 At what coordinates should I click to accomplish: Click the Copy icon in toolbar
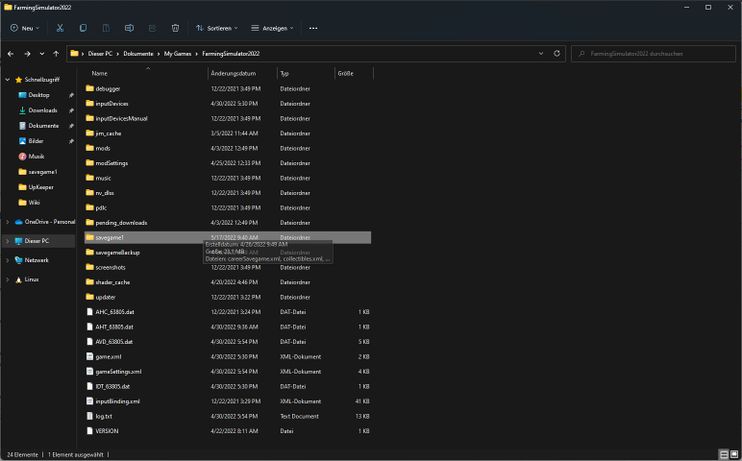[83, 28]
